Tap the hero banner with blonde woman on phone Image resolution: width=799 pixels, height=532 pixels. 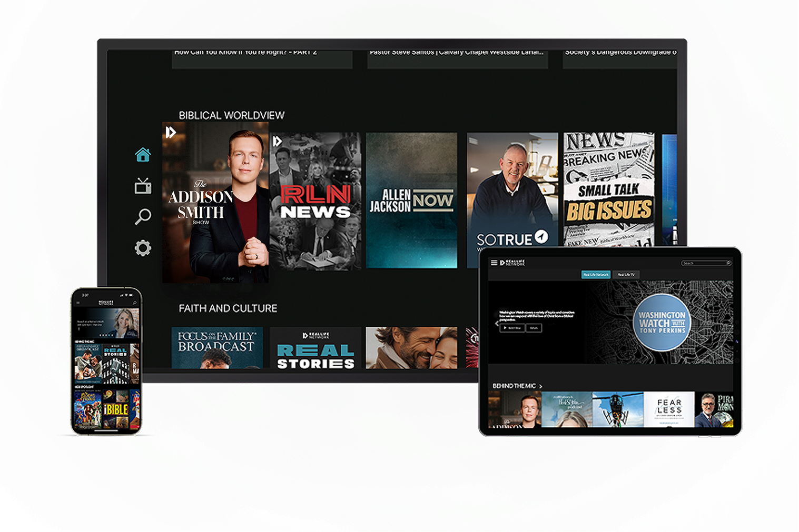[x=106, y=323]
